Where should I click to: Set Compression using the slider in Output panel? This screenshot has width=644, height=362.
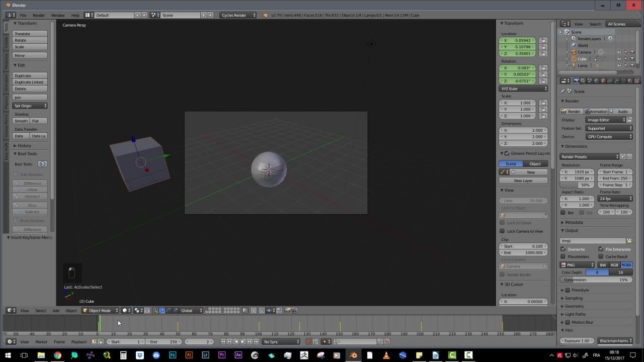point(596,280)
